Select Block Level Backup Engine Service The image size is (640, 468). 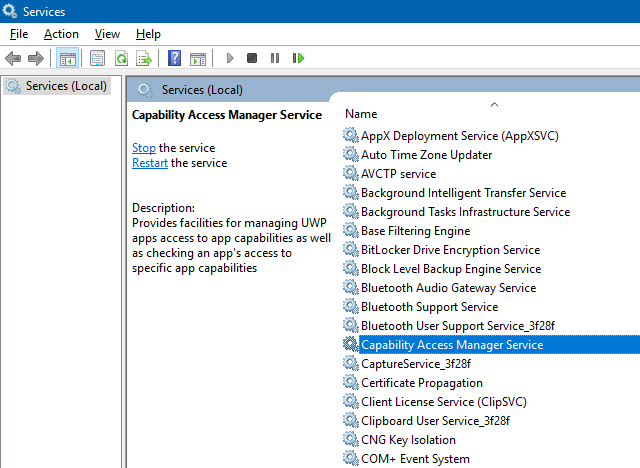pos(451,269)
